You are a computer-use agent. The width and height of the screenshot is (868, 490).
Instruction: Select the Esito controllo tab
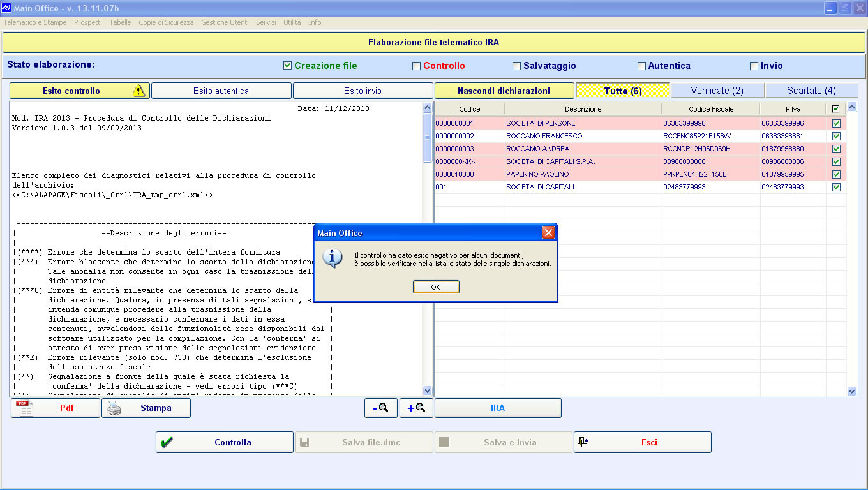79,91
